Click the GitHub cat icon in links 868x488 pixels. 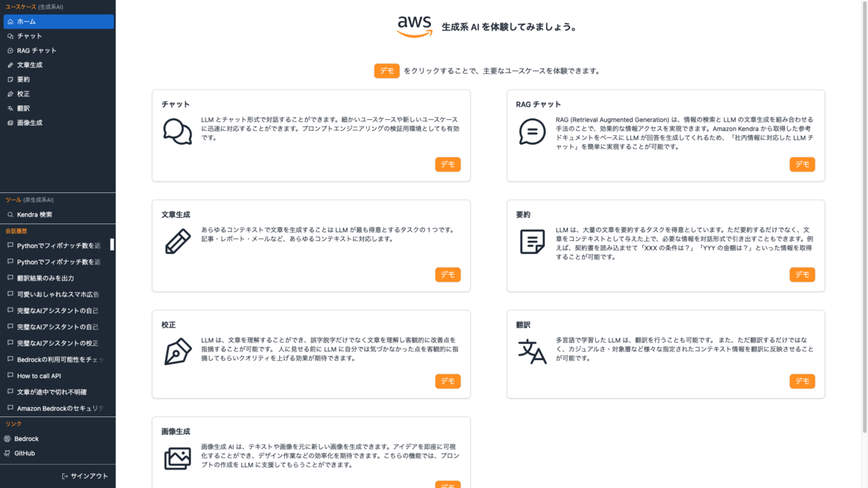pyautogui.click(x=7, y=453)
